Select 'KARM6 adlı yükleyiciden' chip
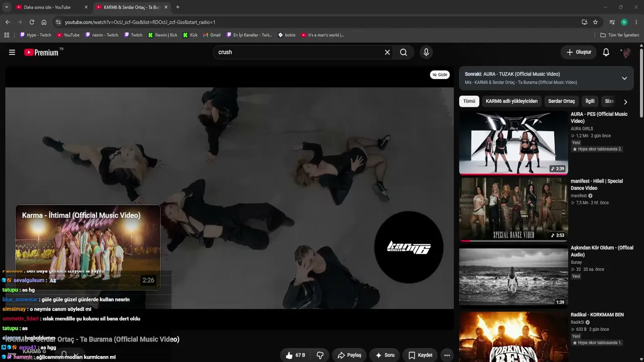 [512, 101]
